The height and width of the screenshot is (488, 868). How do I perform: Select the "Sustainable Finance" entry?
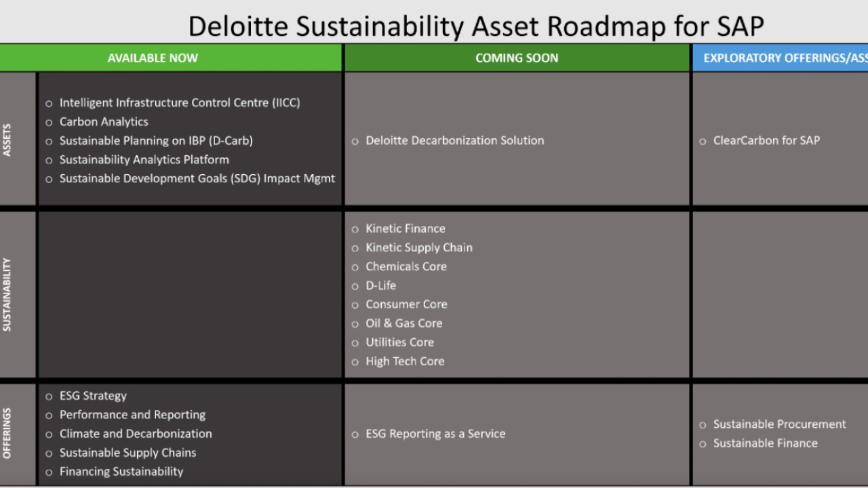pyautogui.click(x=766, y=443)
